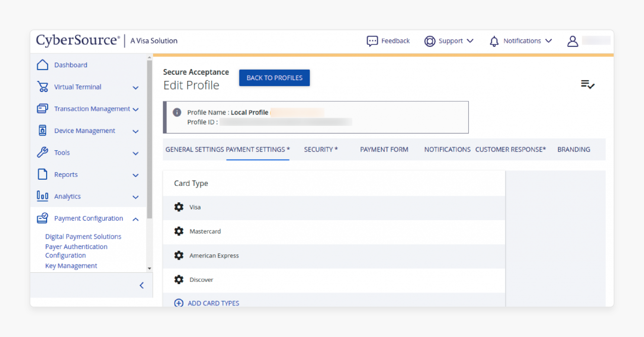Click the ADD CARD TYPES plus icon
The width and height of the screenshot is (644, 337).
[178, 303]
